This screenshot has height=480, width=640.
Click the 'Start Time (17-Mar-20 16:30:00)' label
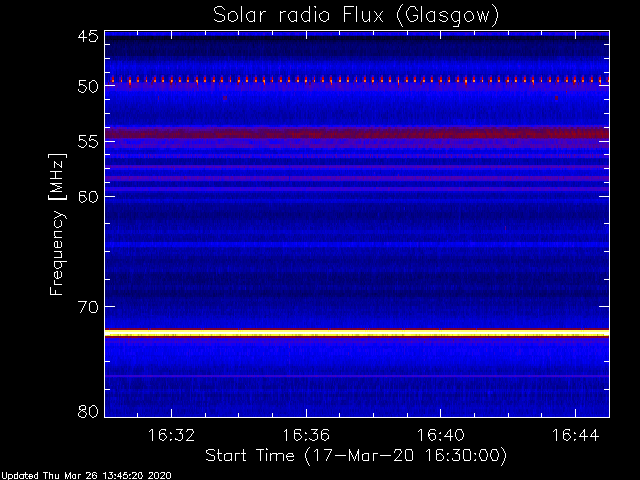(x=356, y=455)
